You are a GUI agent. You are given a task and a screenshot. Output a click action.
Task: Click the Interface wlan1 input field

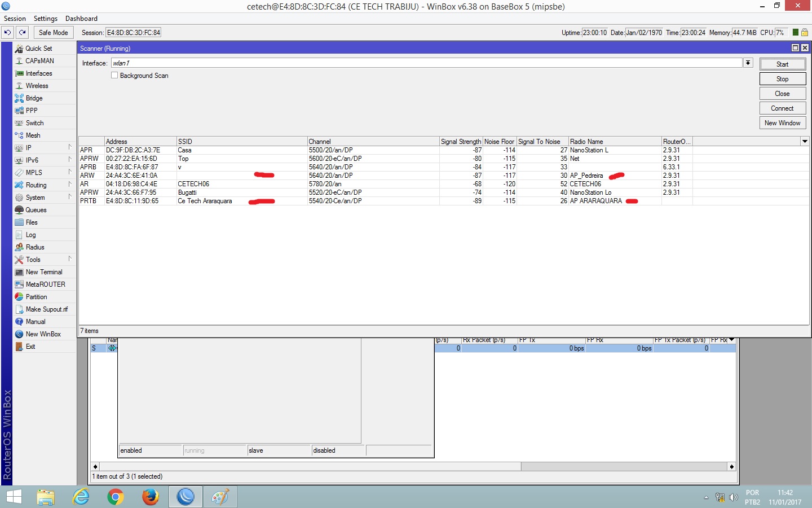click(x=427, y=63)
